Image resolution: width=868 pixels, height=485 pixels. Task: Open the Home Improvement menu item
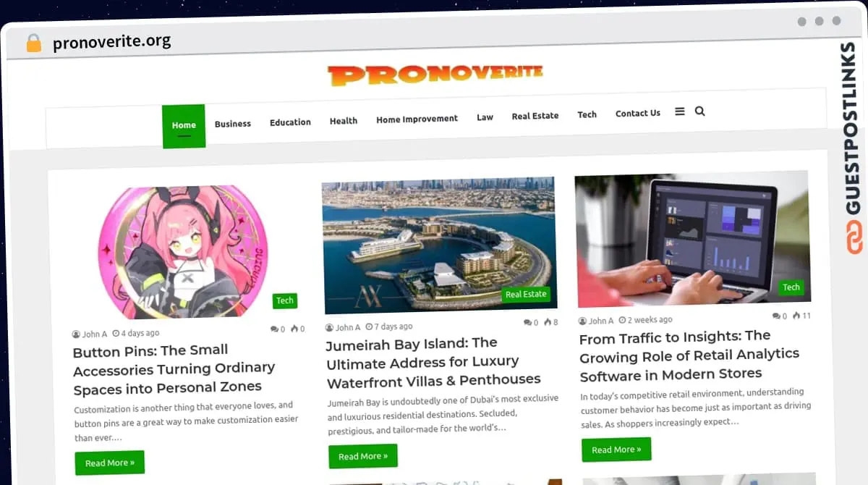[x=417, y=119]
